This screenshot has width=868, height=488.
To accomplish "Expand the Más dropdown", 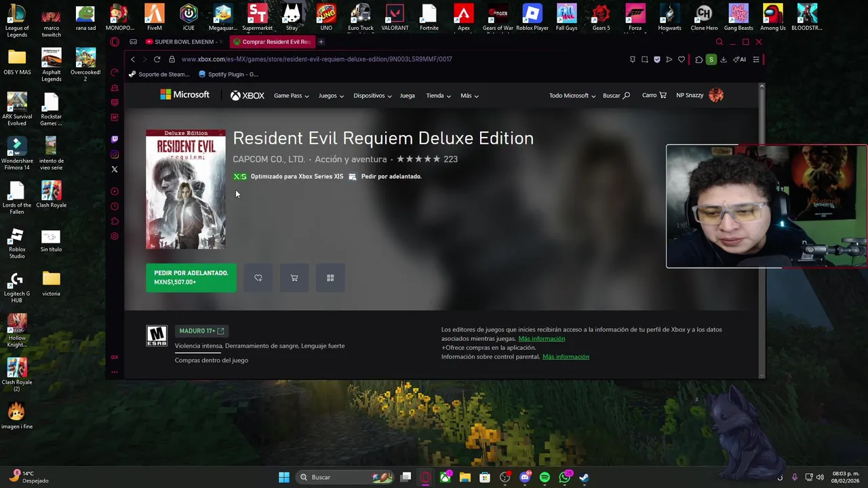I will 469,96.
